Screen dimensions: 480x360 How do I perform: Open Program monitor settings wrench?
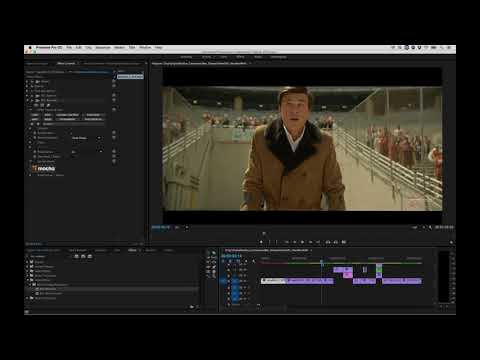(430, 227)
